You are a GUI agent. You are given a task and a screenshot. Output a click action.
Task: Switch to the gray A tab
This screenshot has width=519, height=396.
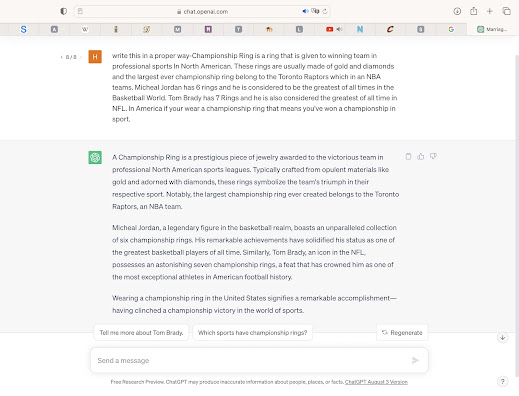pos(54,29)
